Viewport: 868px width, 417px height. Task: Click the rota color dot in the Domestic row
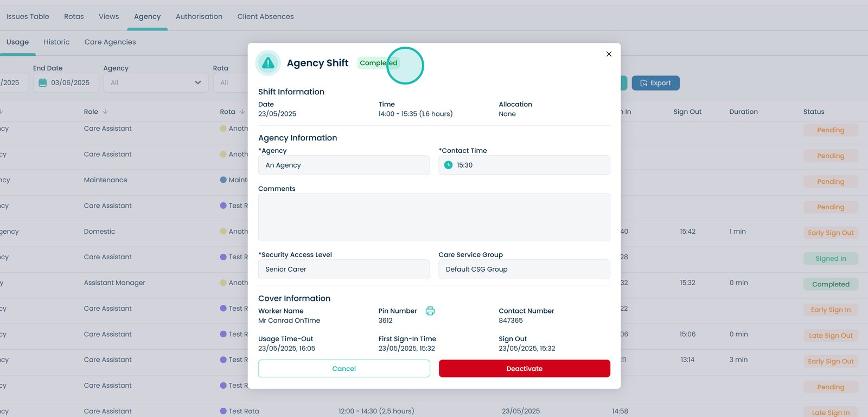(224, 232)
